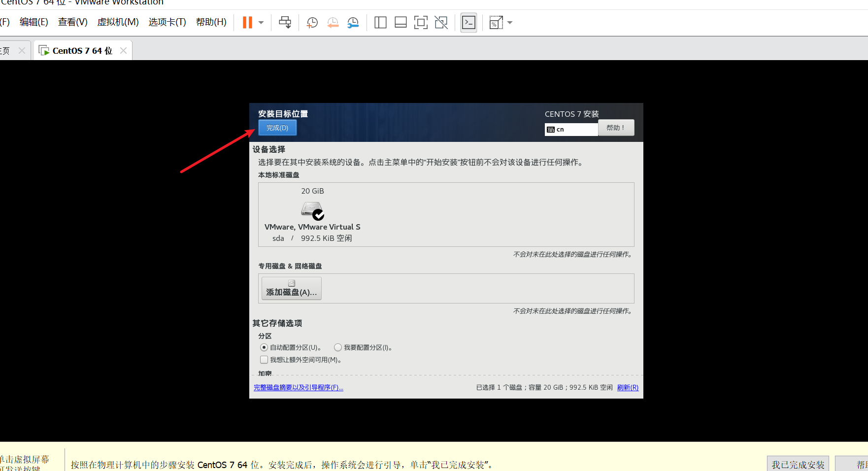The height and width of the screenshot is (471, 868).
Task: Open the 编辑(E) menu
Action: point(34,22)
